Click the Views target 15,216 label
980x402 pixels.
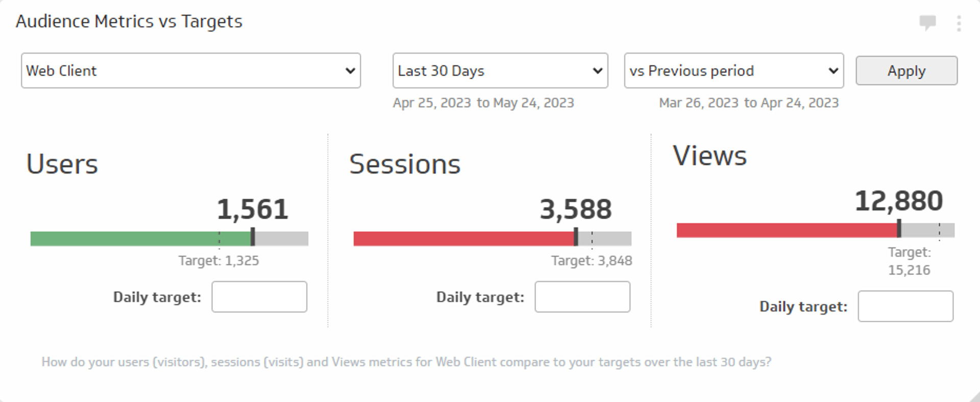point(909,261)
